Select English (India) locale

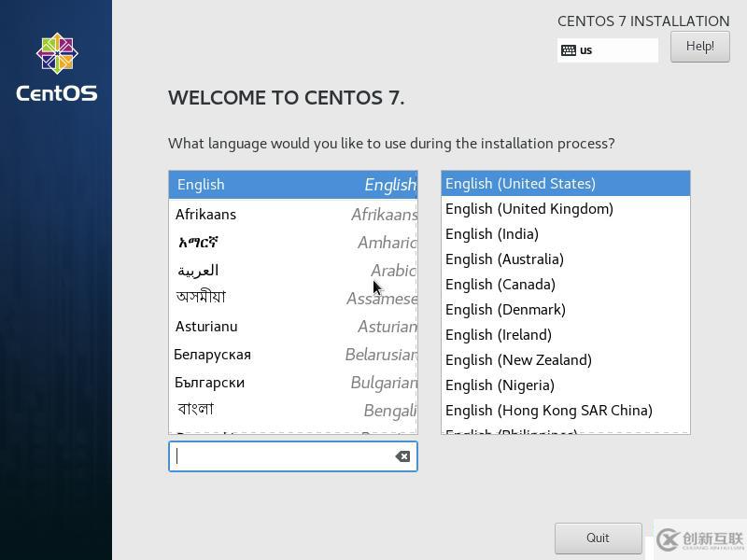565,234
